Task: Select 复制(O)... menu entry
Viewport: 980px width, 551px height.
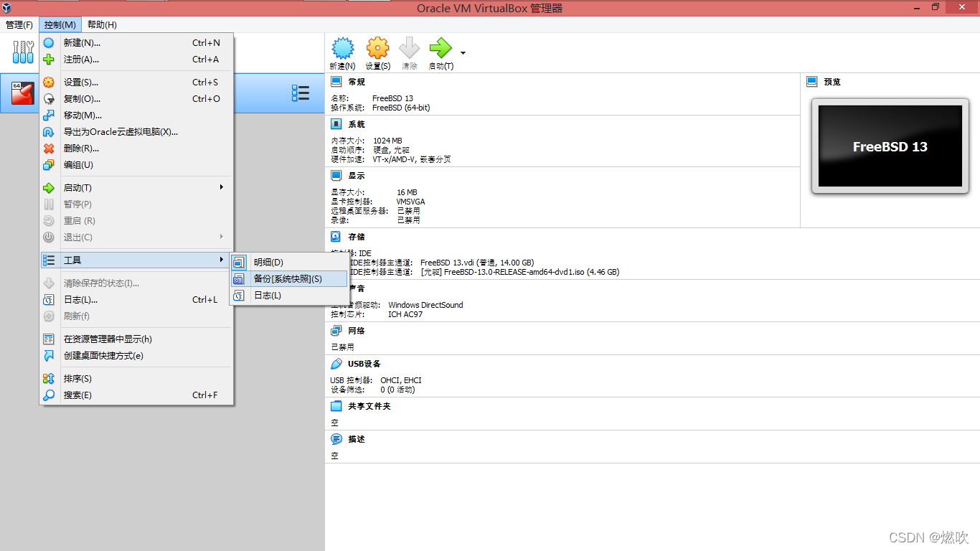Action: tap(136, 99)
